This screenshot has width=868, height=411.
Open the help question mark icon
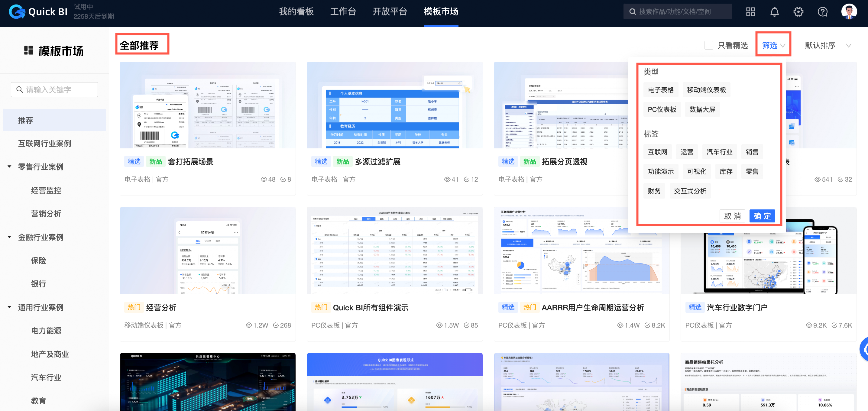[822, 11]
